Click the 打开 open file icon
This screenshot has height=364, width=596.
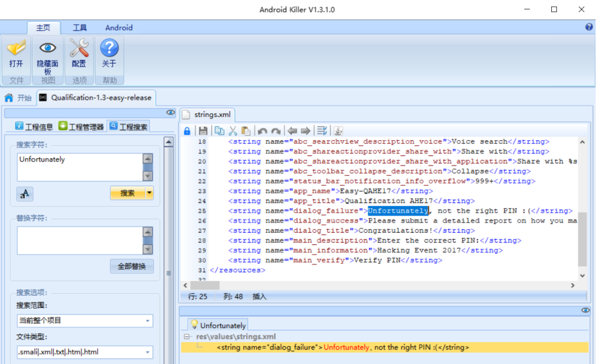click(x=17, y=48)
